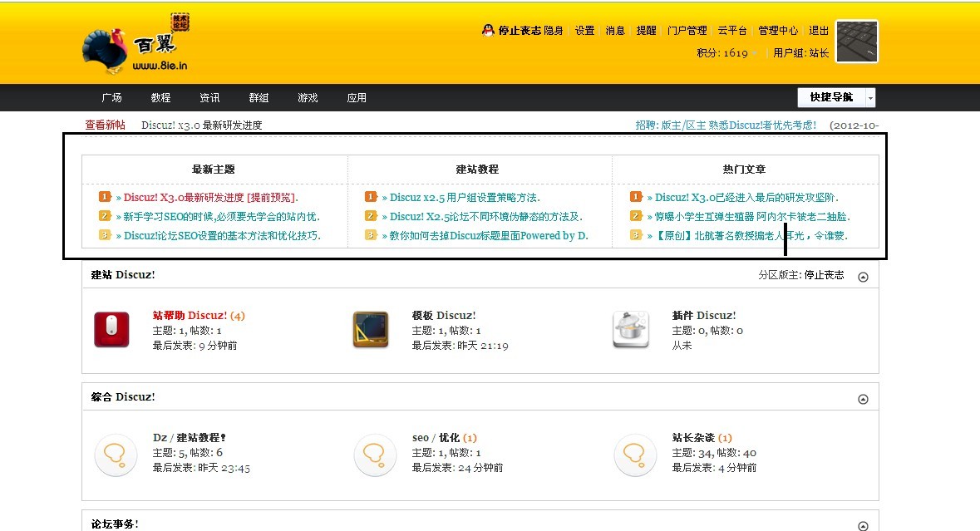The height and width of the screenshot is (531, 980).
Task: Click rank 3 badge in 最新主题 column
Action: 105,235
